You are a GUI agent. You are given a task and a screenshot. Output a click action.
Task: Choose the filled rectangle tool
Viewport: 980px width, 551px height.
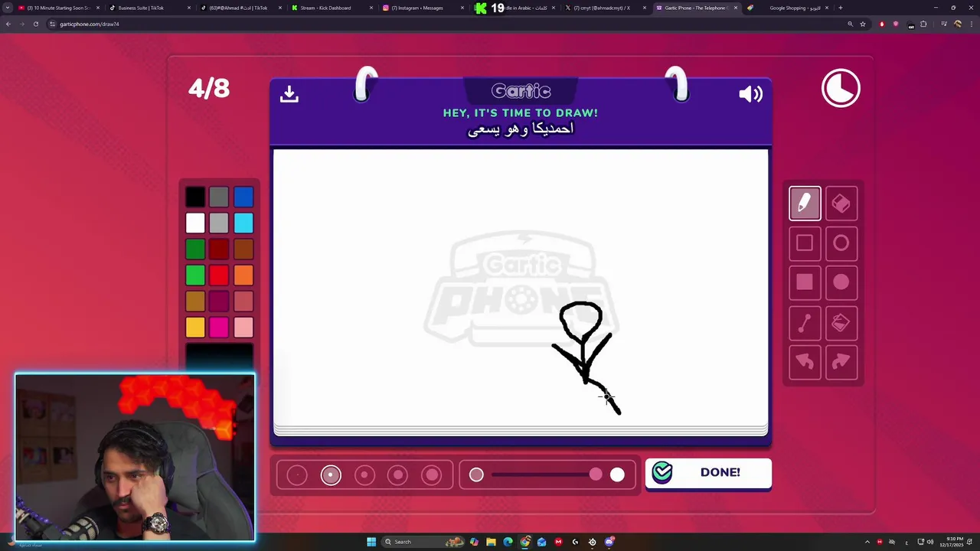(x=805, y=282)
